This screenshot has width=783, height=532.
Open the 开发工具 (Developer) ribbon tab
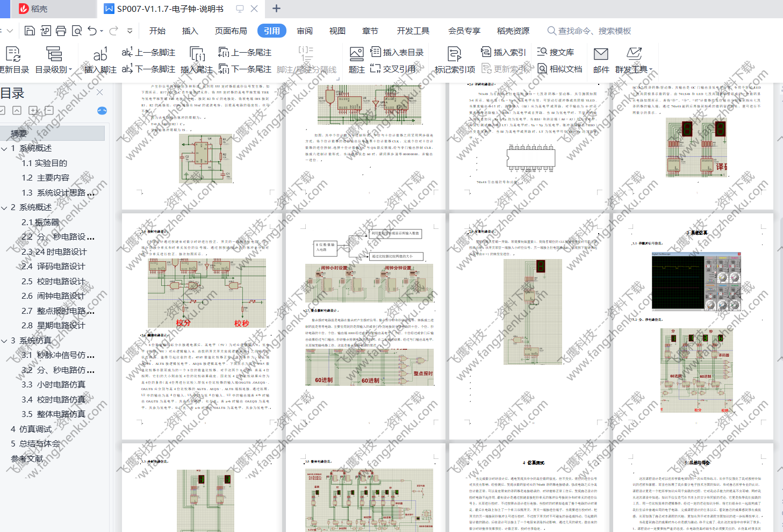[413, 31]
